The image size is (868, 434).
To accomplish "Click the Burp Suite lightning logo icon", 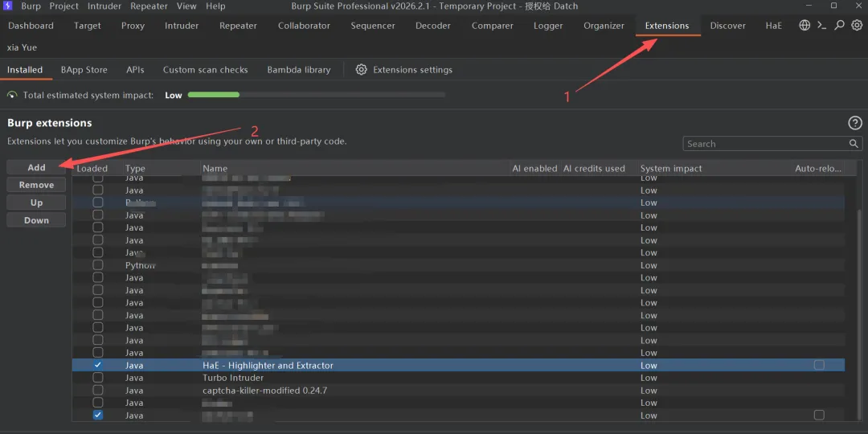I will tap(8, 6).
